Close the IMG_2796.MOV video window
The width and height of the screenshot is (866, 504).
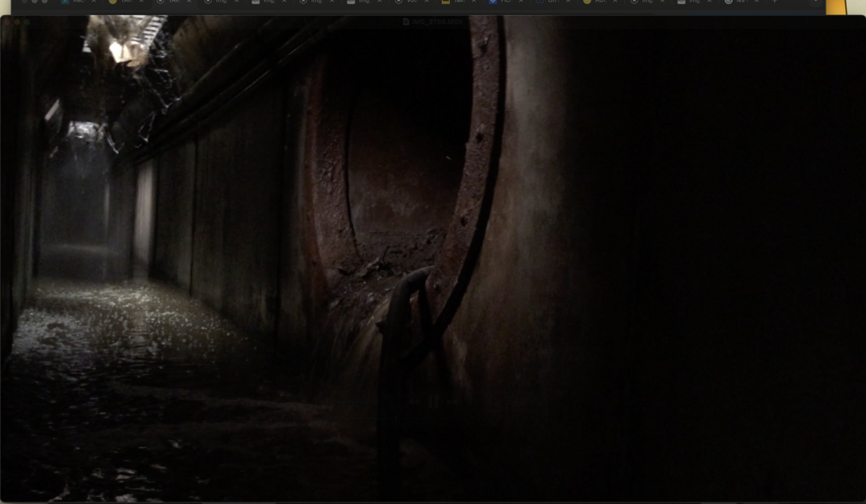point(7,22)
